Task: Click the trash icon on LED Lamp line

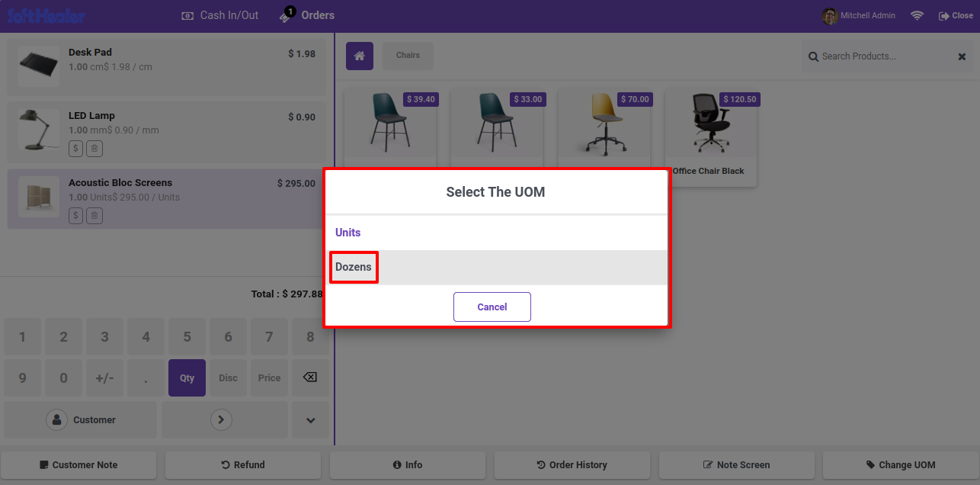Action: tap(94, 149)
